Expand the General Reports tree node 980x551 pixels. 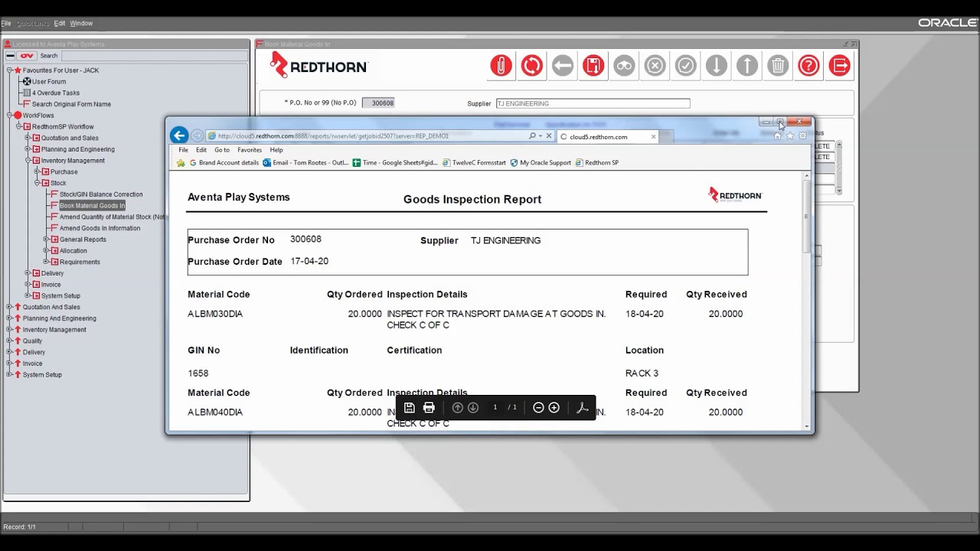click(46, 240)
